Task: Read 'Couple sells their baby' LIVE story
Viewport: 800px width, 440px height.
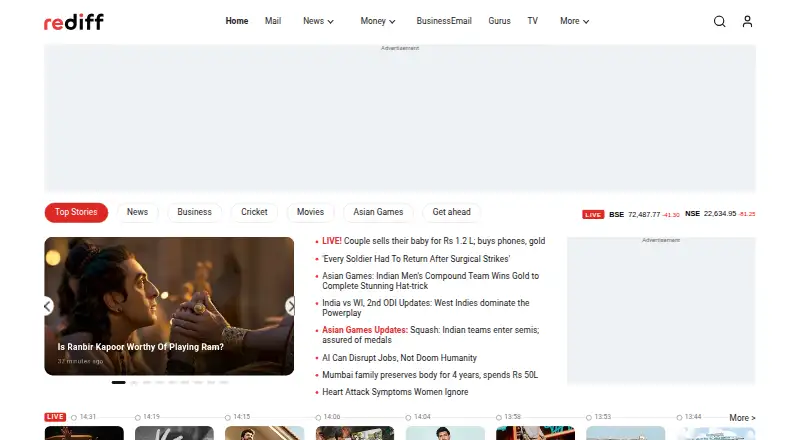Action: click(x=434, y=241)
